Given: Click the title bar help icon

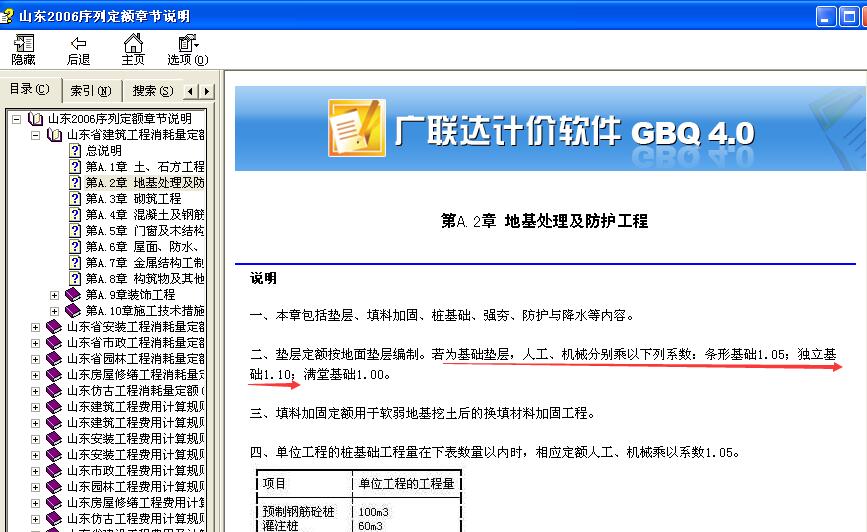Looking at the screenshot, I should (x=7, y=16).
